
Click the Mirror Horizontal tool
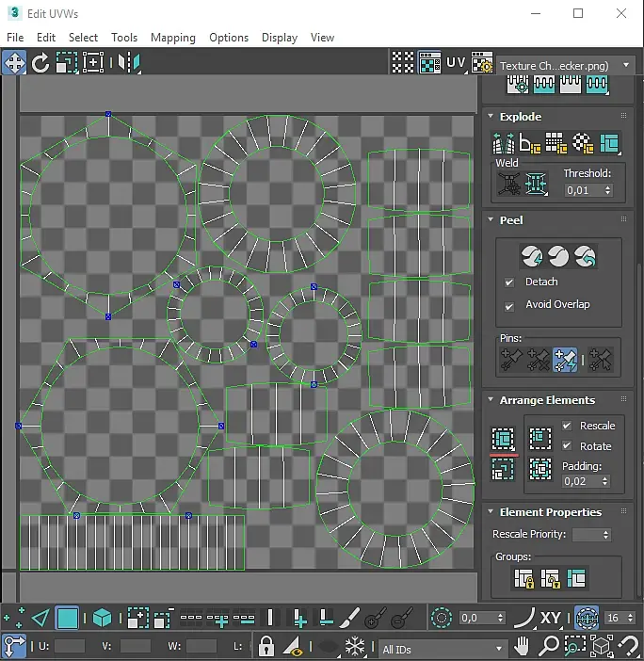pos(129,63)
